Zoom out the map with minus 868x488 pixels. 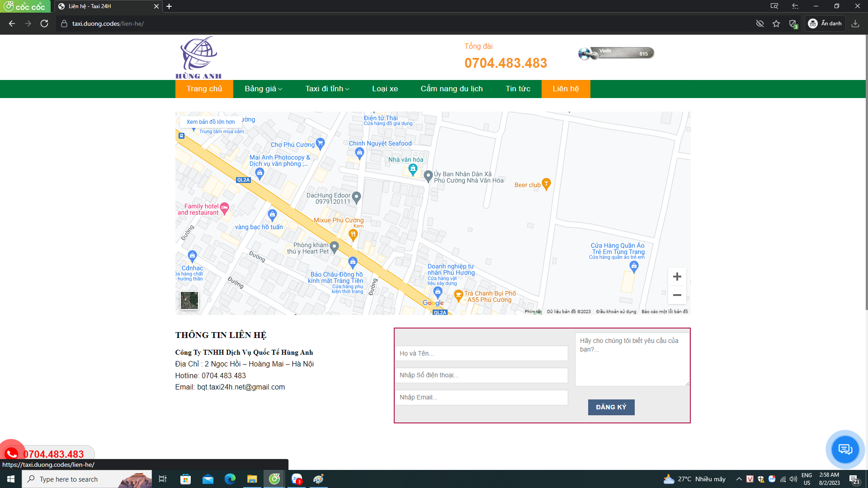[677, 295]
